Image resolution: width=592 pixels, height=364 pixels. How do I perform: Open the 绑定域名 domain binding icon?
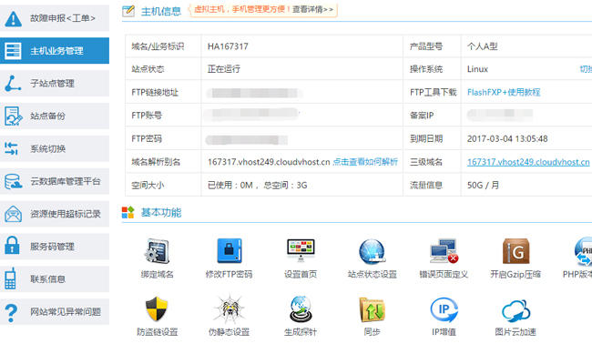(x=157, y=252)
